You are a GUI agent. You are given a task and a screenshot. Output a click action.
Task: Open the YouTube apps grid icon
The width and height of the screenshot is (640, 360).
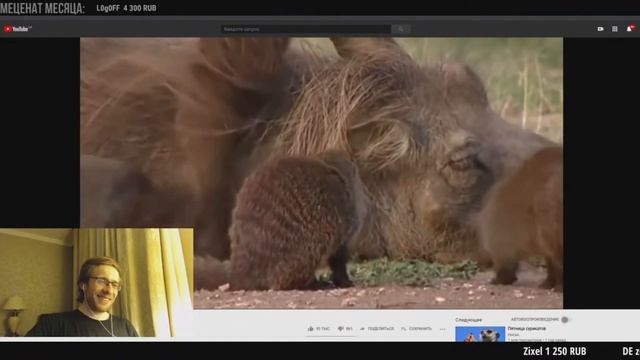pyautogui.click(x=614, y=29)
